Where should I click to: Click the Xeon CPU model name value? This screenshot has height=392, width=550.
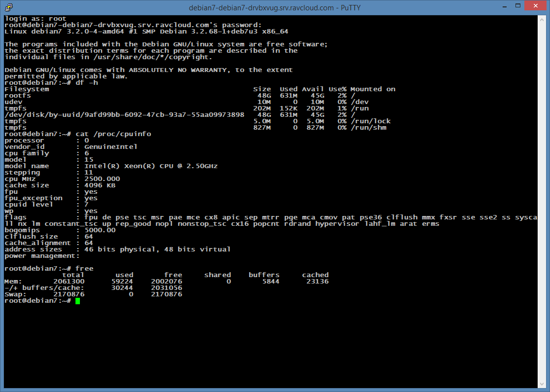pos(151,166)
